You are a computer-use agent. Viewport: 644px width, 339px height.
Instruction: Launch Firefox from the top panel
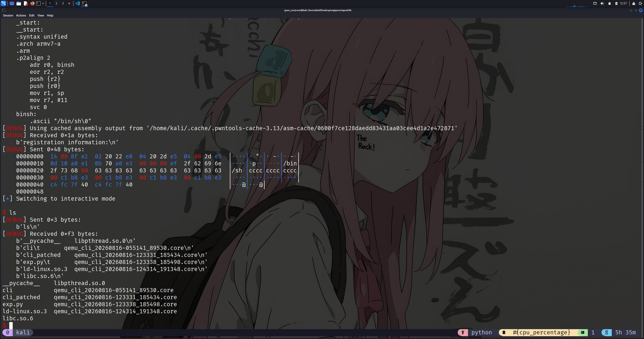tap(32, 3)
